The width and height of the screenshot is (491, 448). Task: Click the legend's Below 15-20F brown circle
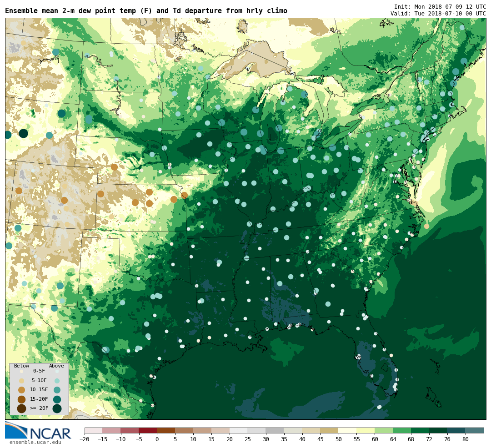pyautogui.click(x=22, y=399)
